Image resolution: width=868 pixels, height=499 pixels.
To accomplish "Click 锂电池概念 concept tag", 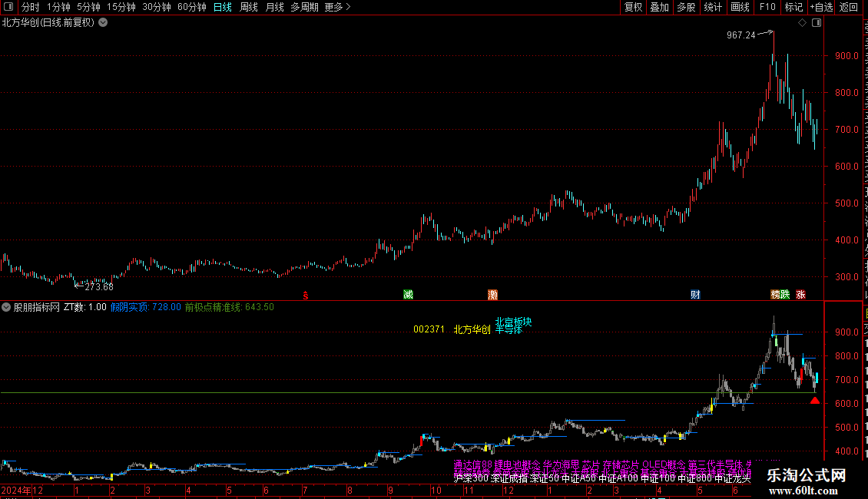I will pyautogui.click(x=517, y=464).
